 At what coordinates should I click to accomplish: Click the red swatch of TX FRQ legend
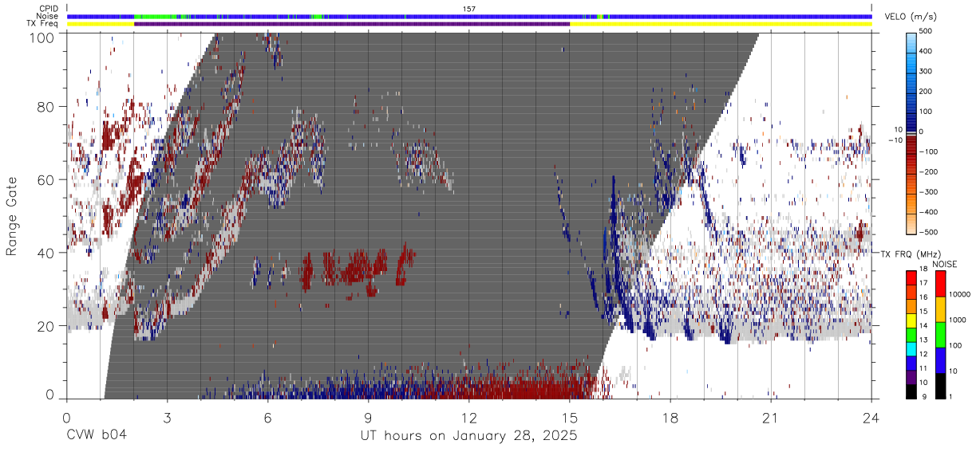[x=912, y=278]
